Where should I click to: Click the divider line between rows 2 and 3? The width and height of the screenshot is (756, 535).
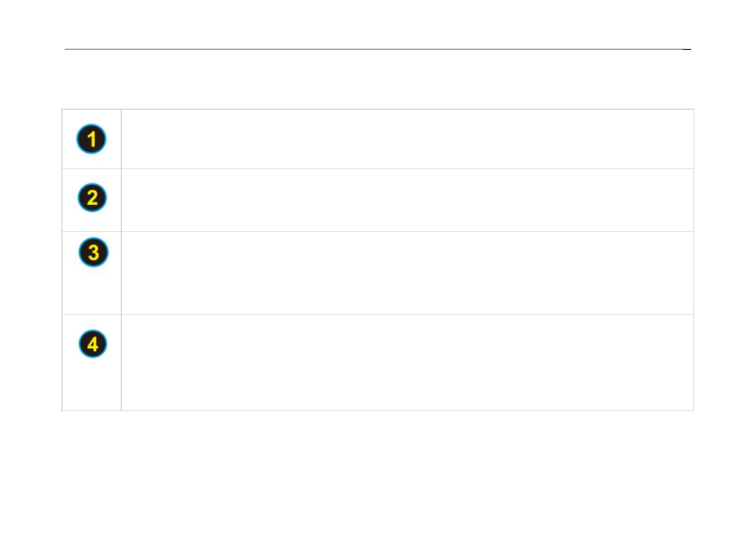click(407, 232)
